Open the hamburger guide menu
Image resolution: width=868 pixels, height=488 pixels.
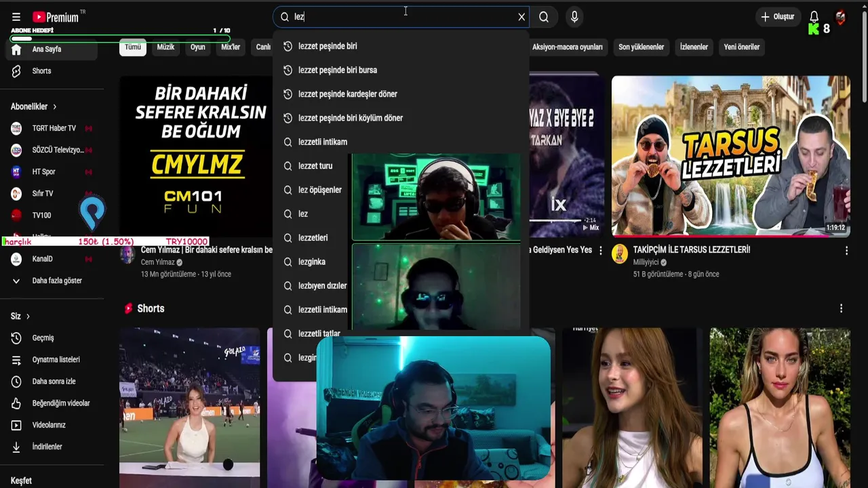click(16, 17)
